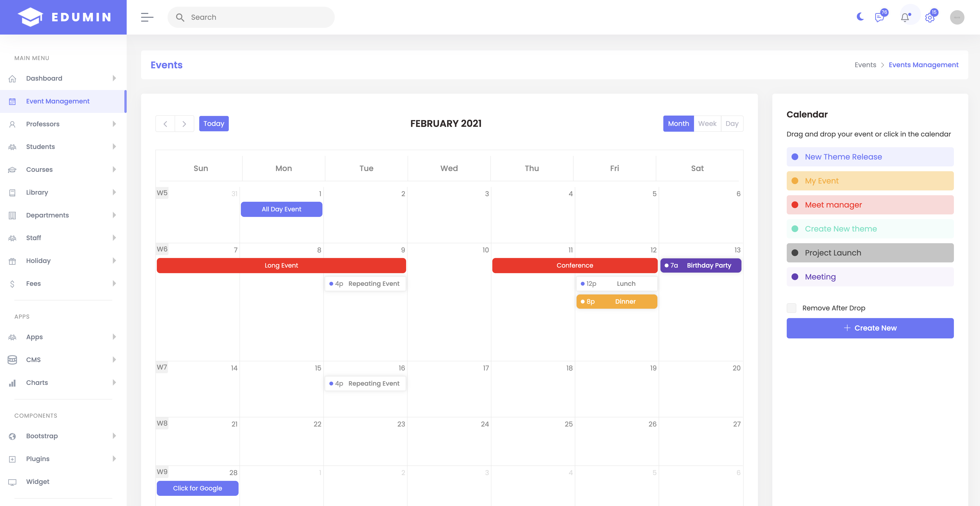Switch calendar to Week view
This screenshot has height=506, width=980.
707,124
